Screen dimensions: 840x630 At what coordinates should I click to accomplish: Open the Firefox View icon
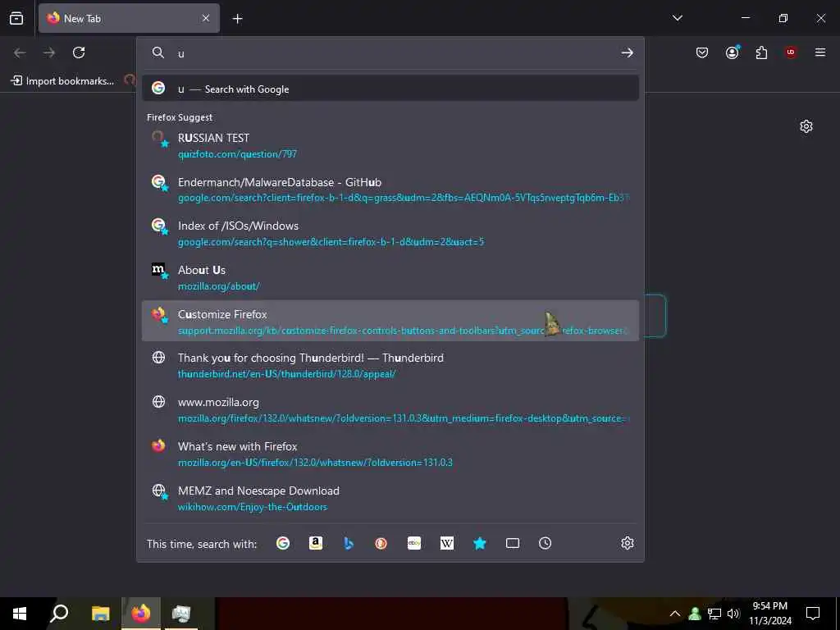pyautogui.click(x=16, y=18)
